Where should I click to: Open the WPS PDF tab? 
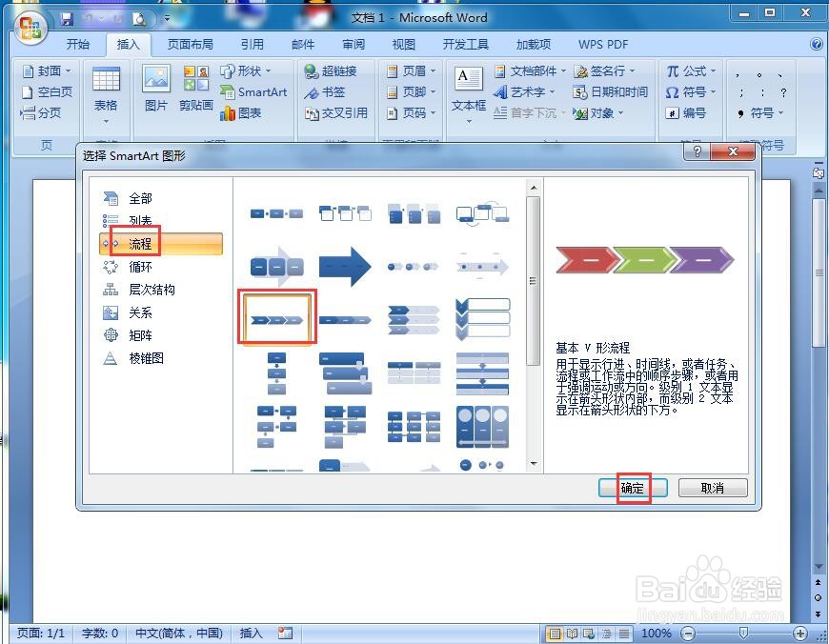pyautogui.click(x=603, y=45)
